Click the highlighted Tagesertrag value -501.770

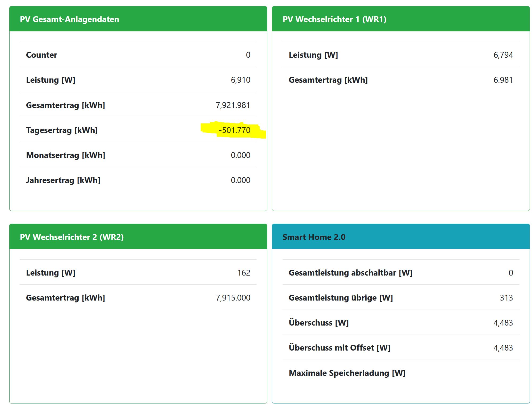coord(234,130)
